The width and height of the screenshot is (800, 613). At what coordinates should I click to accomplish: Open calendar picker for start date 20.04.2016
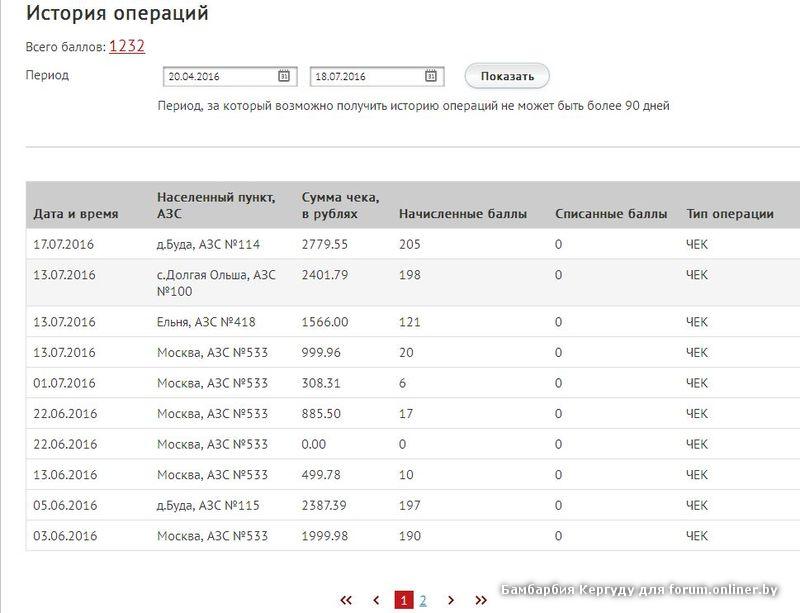pyautogui.click(x=284, y=76)
